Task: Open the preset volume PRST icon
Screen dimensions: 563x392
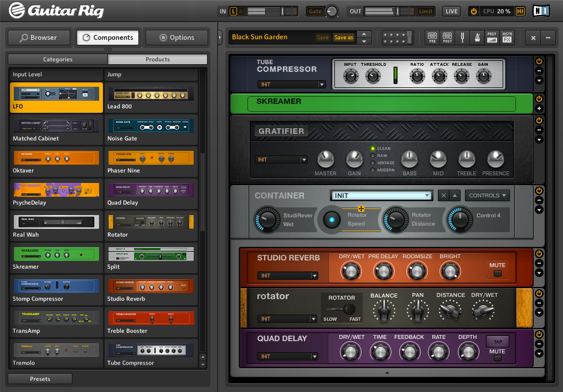Action: point(492,37)
